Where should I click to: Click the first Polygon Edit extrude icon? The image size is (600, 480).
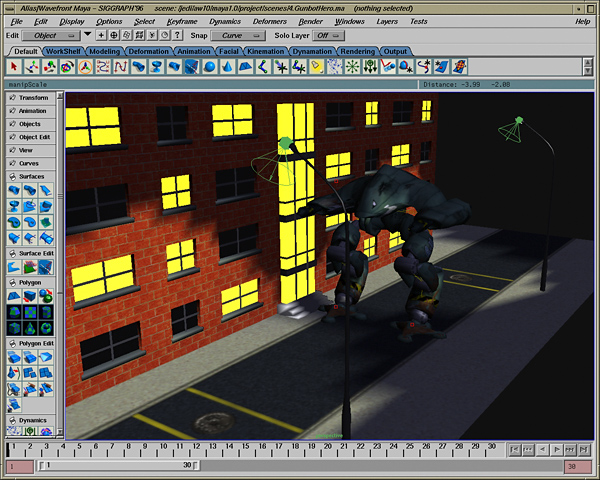point(14,357)
